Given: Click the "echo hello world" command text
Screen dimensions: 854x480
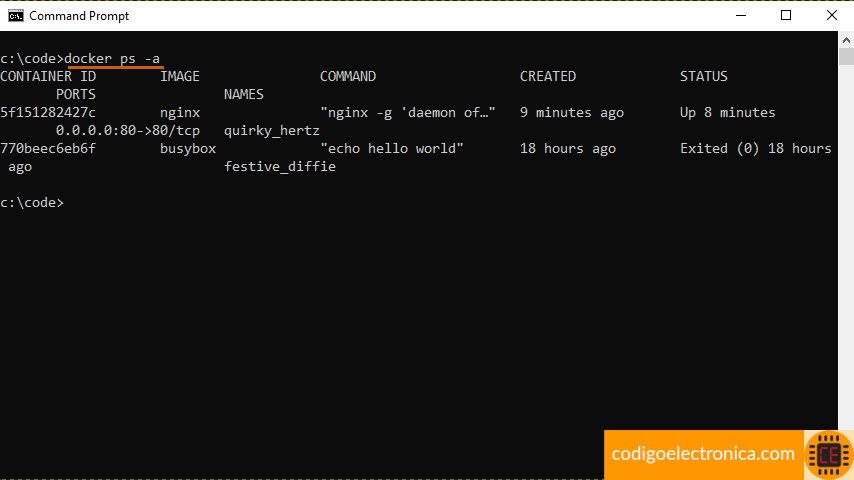Looking at the screenshot, I should [x=391, y=149].
